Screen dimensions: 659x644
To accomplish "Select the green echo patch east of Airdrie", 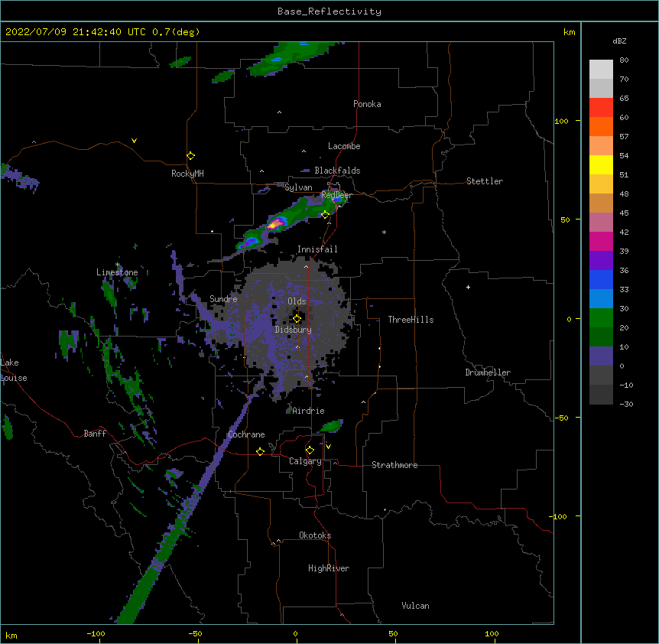I will coord(331,426).
